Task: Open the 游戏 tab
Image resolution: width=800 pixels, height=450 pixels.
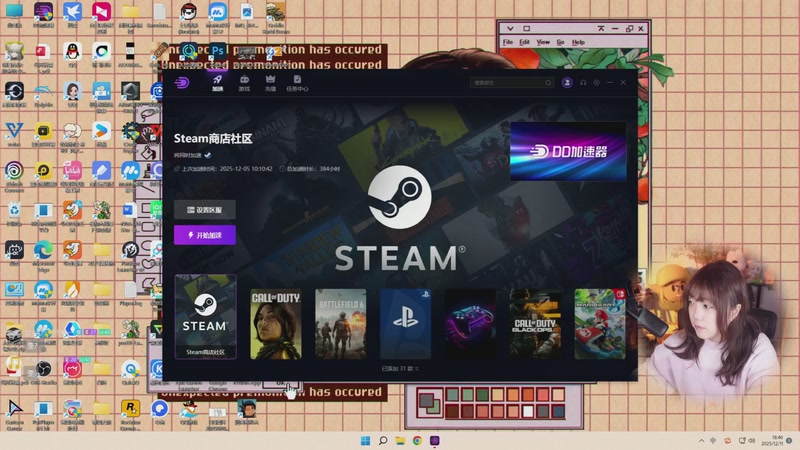Action: (x=244, y=83)
